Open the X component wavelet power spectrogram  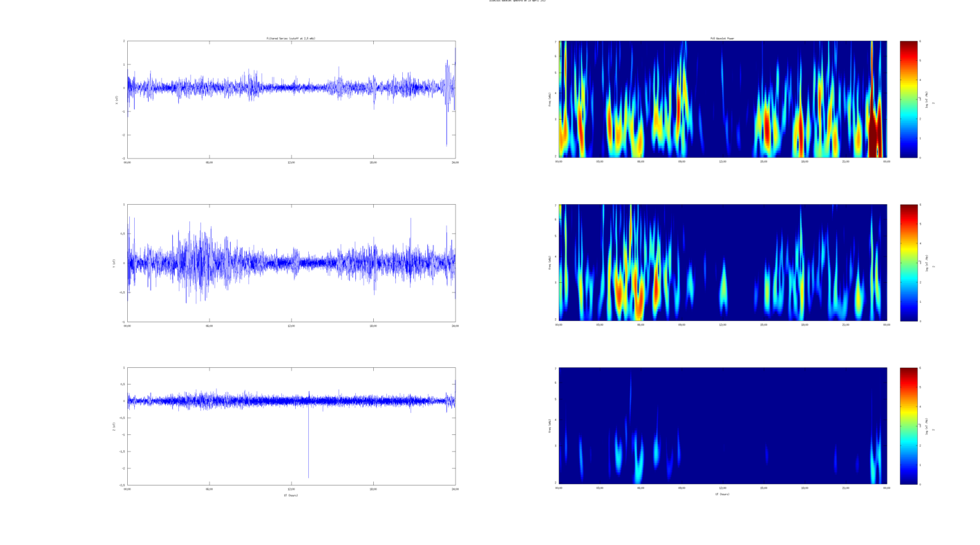pos(722,99)
